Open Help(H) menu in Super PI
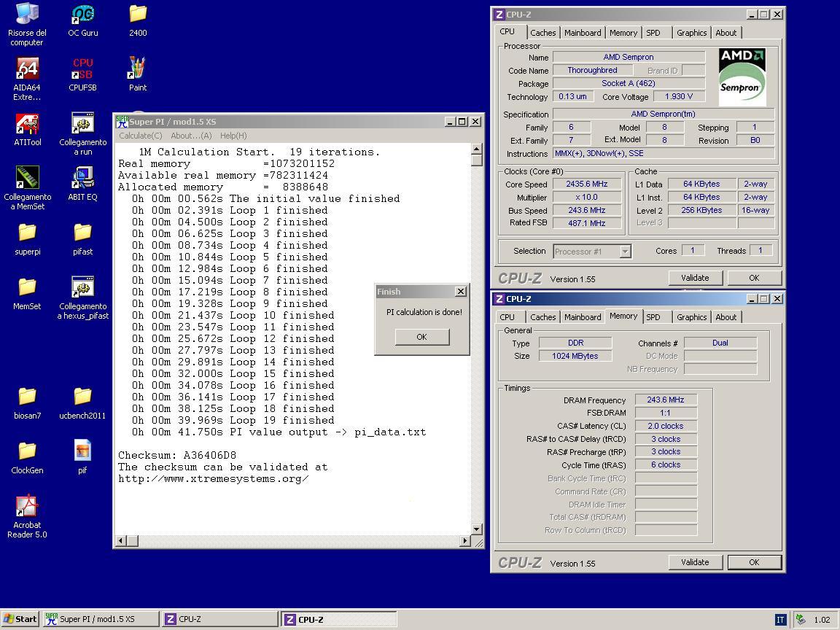 click(233, 136)
